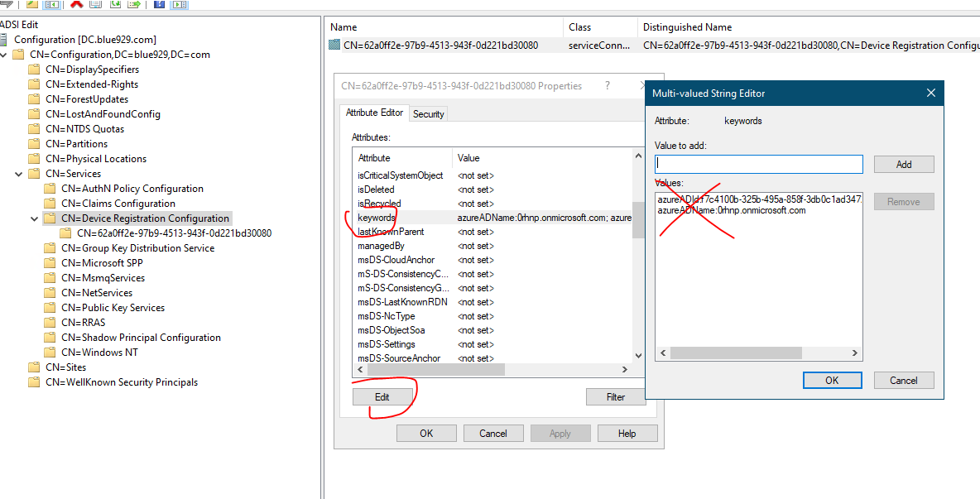Click the question mark help icon in Properties title bar

608,85
